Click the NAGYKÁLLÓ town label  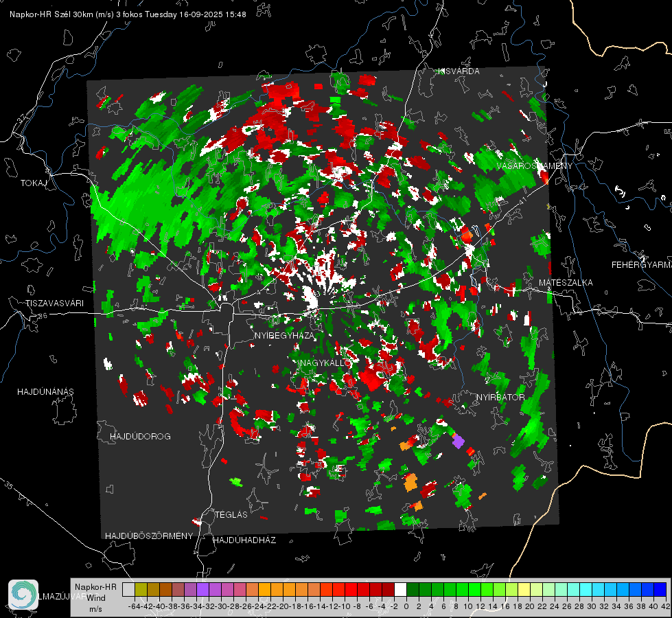coord(325,363)
